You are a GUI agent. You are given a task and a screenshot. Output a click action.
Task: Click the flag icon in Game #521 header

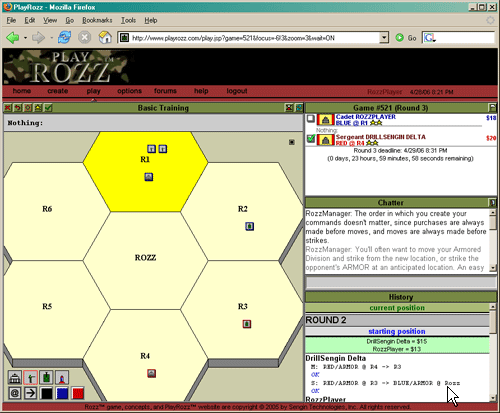coord(492,108)
